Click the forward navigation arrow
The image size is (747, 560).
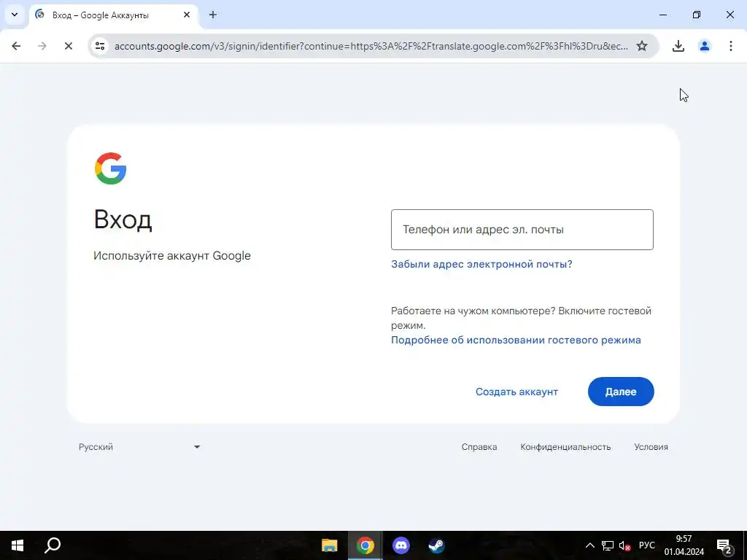[42, 46]
